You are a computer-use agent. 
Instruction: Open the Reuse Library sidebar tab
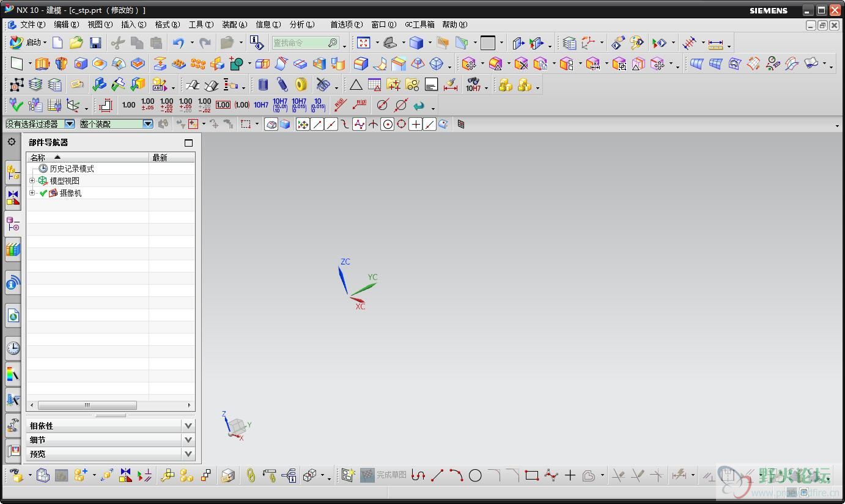pos(13,249)
